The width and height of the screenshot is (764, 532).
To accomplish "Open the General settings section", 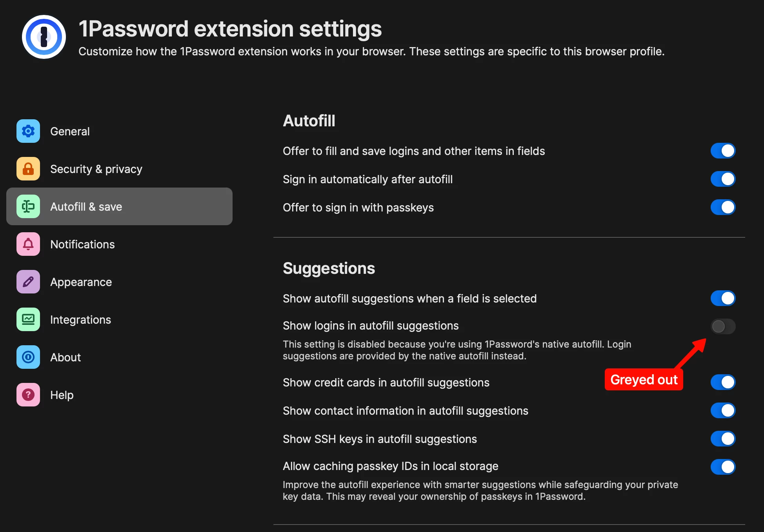I will (119, 131).
